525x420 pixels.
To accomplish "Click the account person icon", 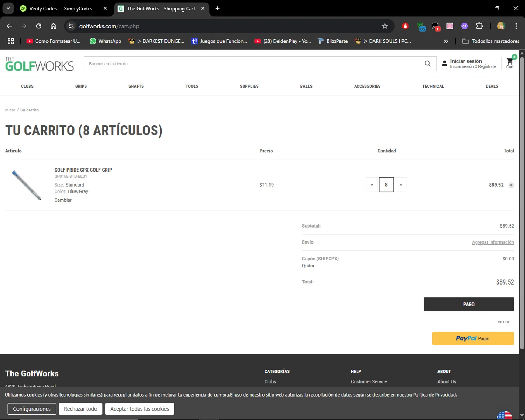I will [x=444, y=63].
